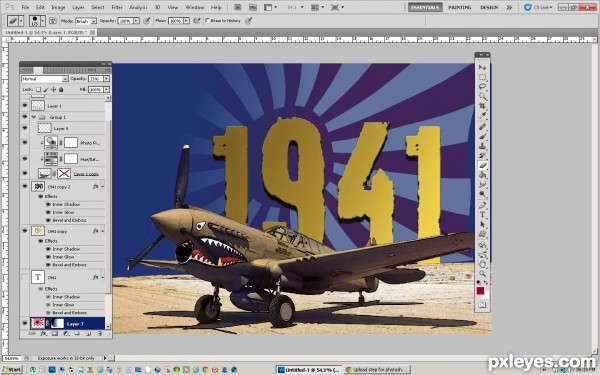Hide the Photo Filter adjustment layer

tap(25, 143)
